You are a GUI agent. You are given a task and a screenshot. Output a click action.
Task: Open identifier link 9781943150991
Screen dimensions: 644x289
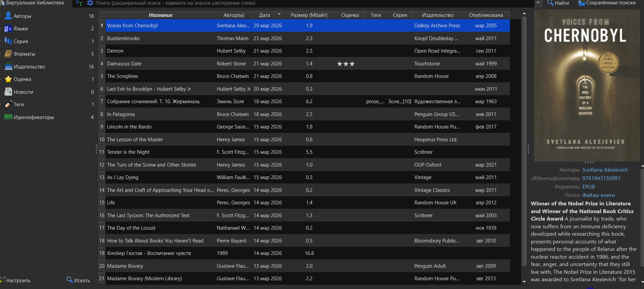tap(601, 178)
